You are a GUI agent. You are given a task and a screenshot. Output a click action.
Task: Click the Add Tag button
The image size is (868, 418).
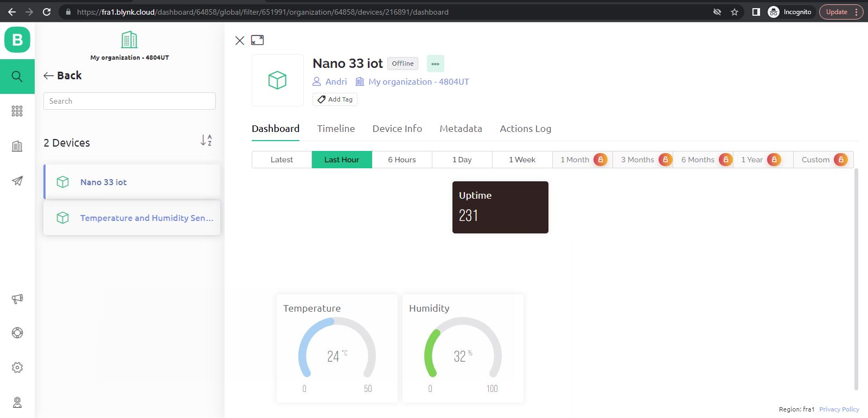tap(335, 99)
